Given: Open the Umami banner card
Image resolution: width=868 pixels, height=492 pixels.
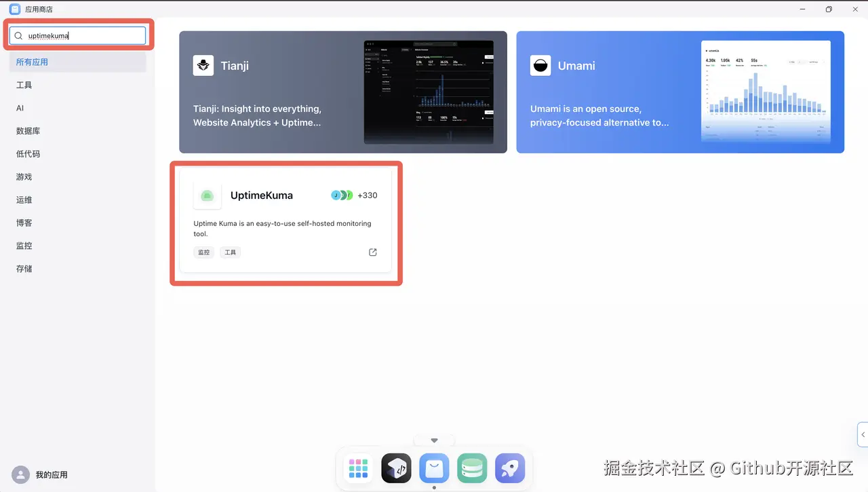Looking at the screenshot, I should pyautogui.click(x=680, y=92).
